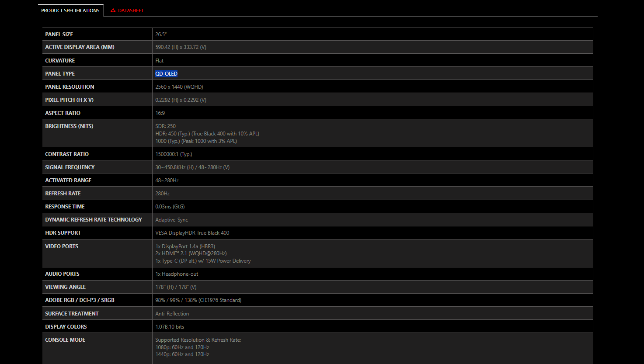Open the Datasheet tab
This screenshot has width=644, height=364.
[130, 10]
